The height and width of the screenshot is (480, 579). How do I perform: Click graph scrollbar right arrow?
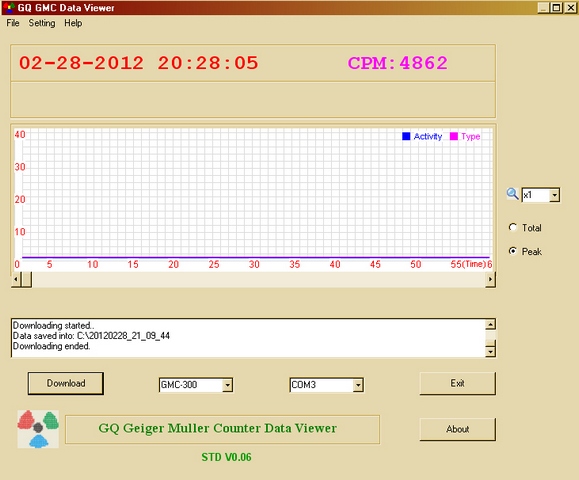(490, 280)
